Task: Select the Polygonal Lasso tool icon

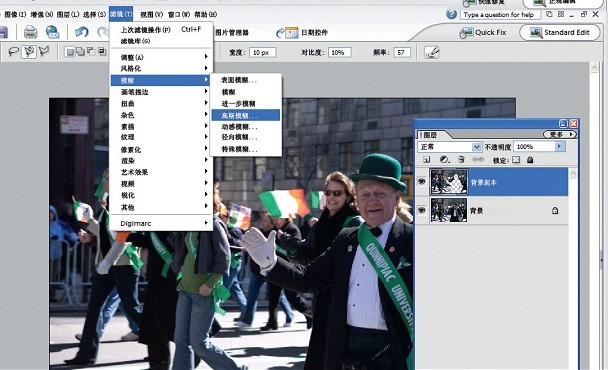Action: [44, 51]
